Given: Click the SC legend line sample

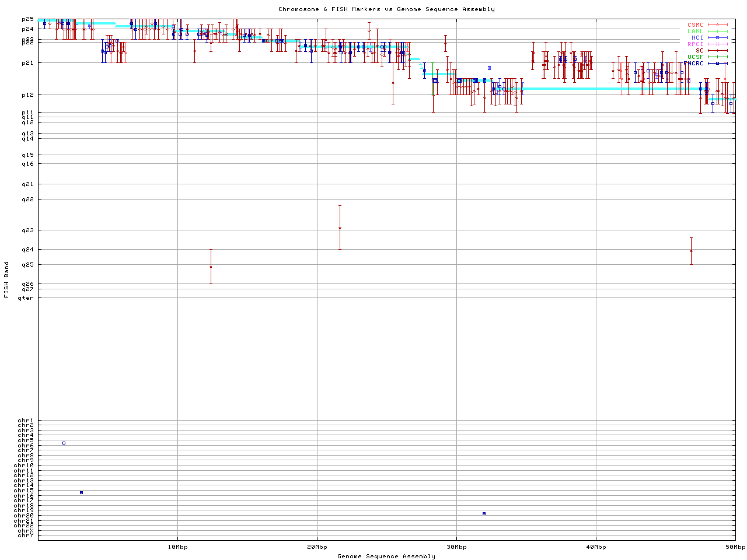Looking at the screenshot, I should (x=717, y=51).
